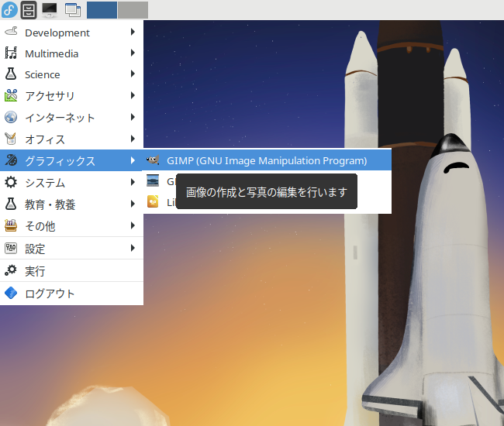Expand 設定 via its arrow
Viewport: 504px width, 426px height.
pos(133,248)
